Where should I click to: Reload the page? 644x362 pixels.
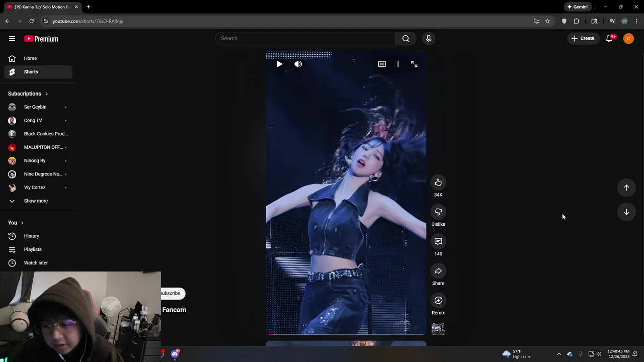click(x=31, y=21)
